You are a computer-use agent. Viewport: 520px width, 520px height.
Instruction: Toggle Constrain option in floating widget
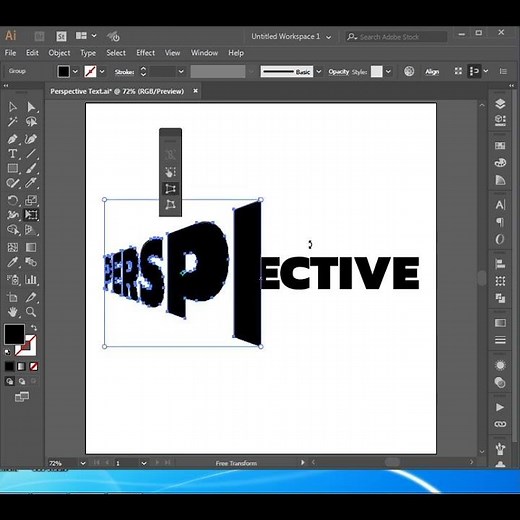tap(170, 155)
